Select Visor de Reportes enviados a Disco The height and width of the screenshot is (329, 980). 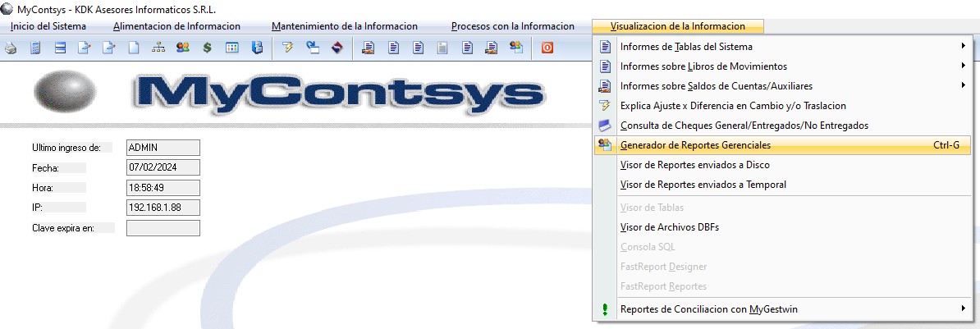(694, 165)
